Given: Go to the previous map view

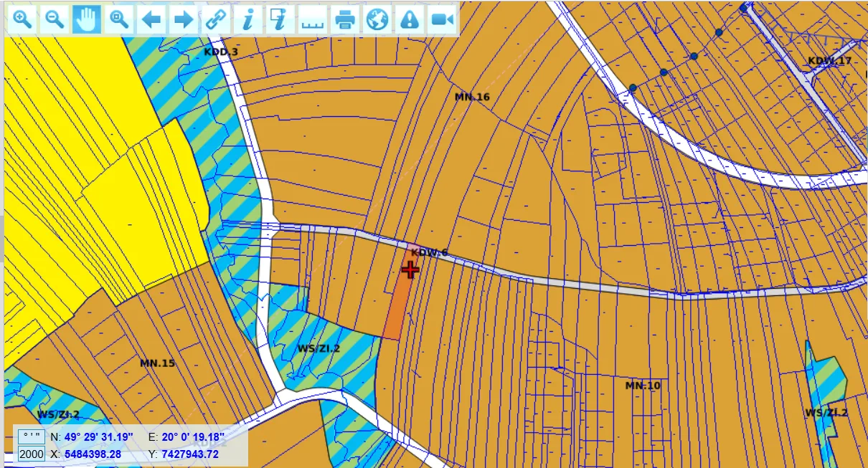Looking at the screenshot, I should [x=151, y=19].
